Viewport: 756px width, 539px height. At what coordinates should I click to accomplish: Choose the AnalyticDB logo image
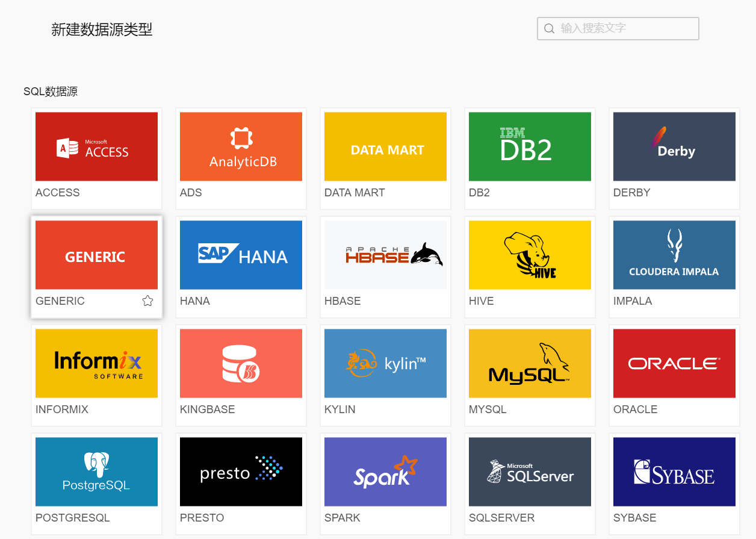(x=241, y=146)
